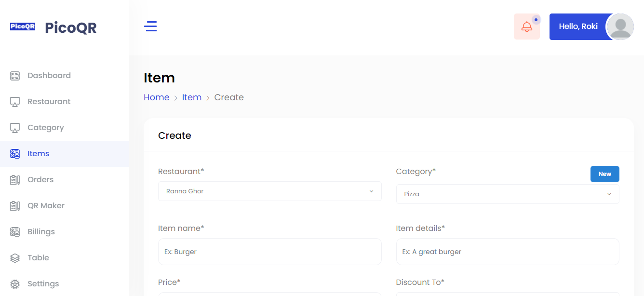Click the Billings sidebar icon

15,232
